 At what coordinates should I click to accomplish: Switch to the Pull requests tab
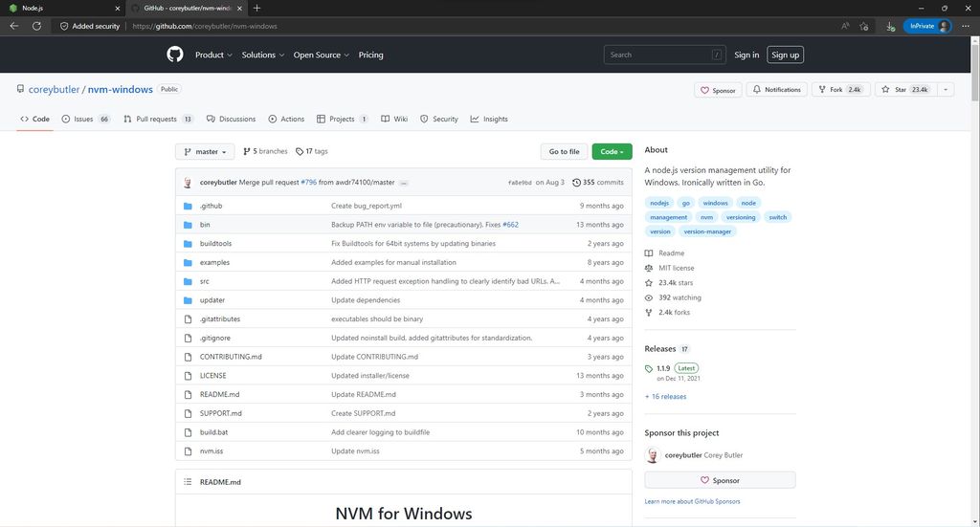point(158,119)
